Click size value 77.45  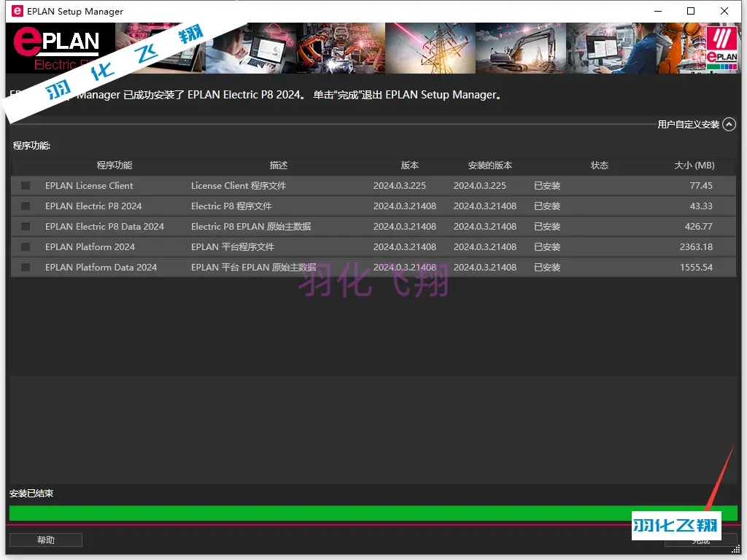tap(701, 186)
